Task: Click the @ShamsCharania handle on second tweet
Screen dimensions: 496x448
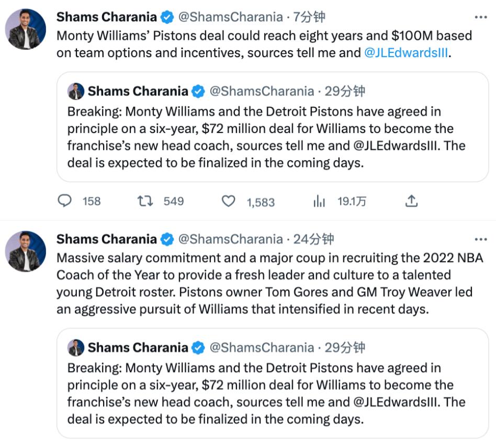Action: (230, 240)
